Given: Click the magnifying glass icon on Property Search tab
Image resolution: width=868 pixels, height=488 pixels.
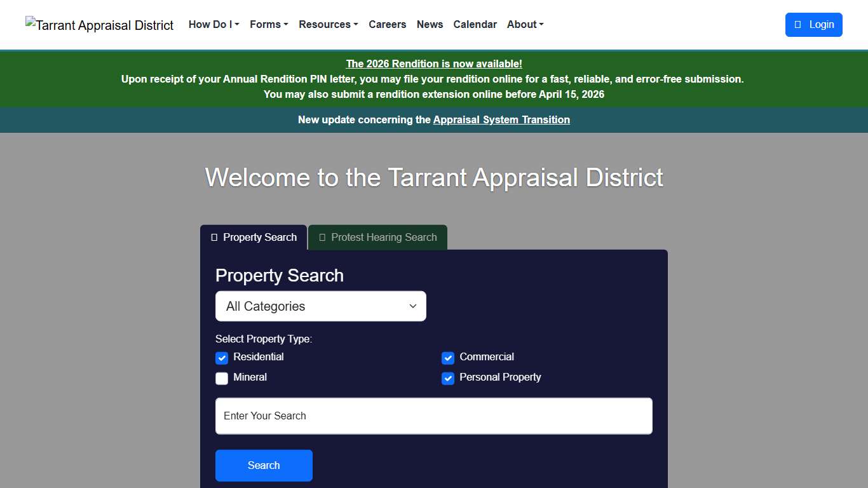Looking at the screenshot, I should pyautogui.click(x=214, y=237).
